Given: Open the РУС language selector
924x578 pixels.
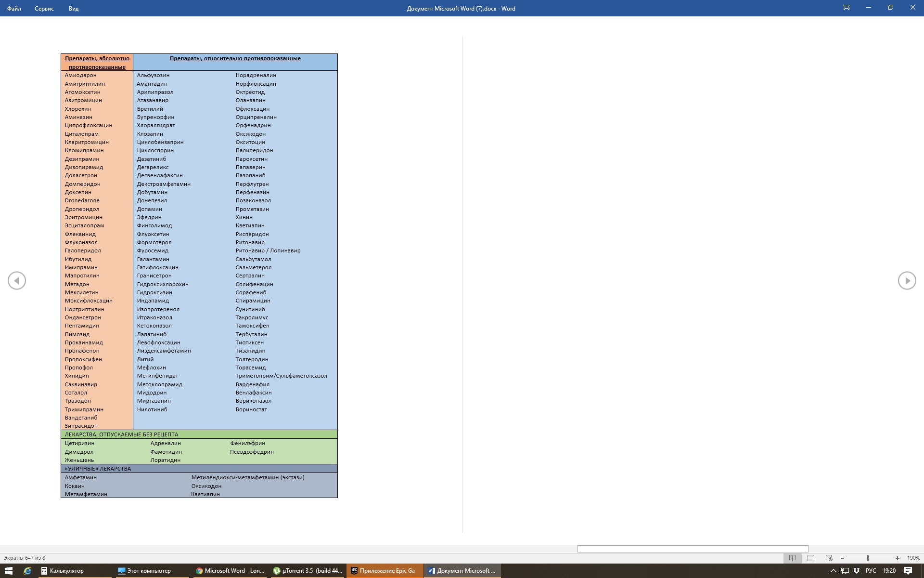Looking at the screenshot, I should (871, 571).
